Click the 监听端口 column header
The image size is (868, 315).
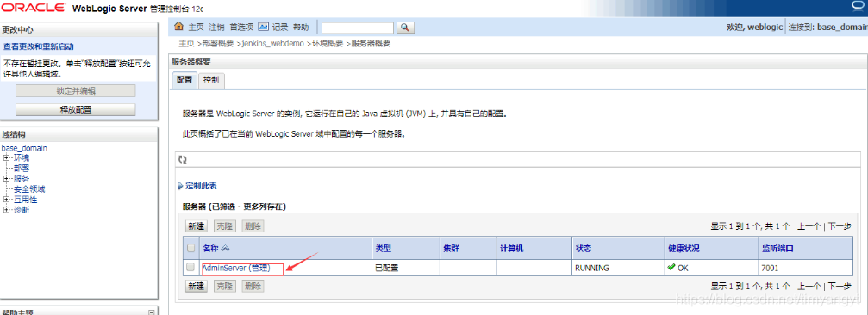(777, 249)
